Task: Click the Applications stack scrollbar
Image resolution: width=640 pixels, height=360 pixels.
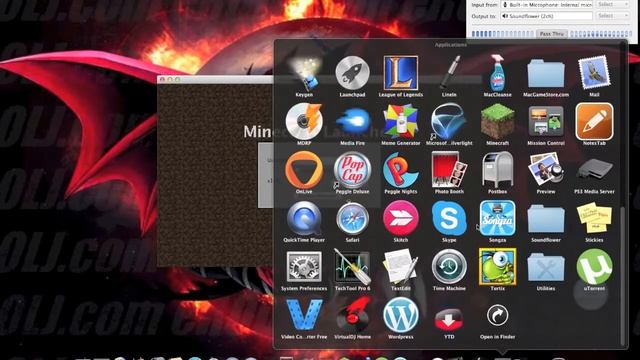Action: click(622, 276)
